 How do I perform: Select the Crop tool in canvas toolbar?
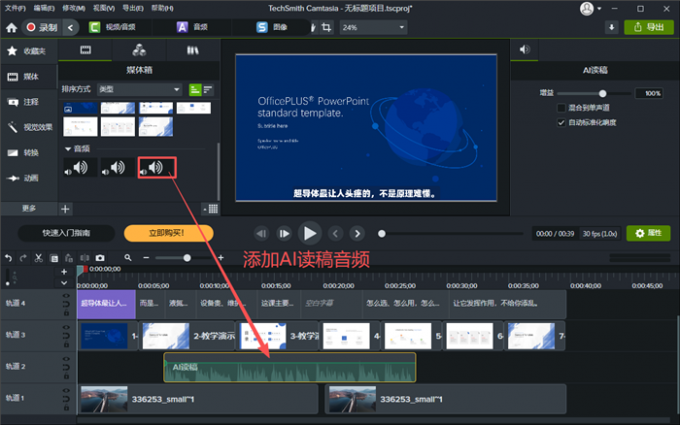click(x=327, y=27)
